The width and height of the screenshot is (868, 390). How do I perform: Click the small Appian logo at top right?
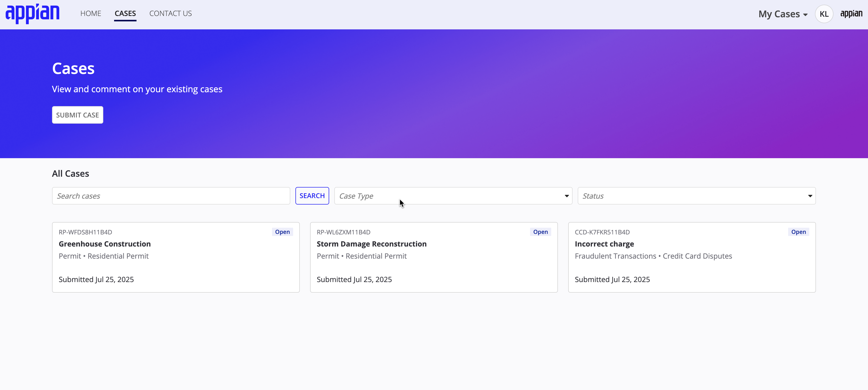(x=851, y=14)
